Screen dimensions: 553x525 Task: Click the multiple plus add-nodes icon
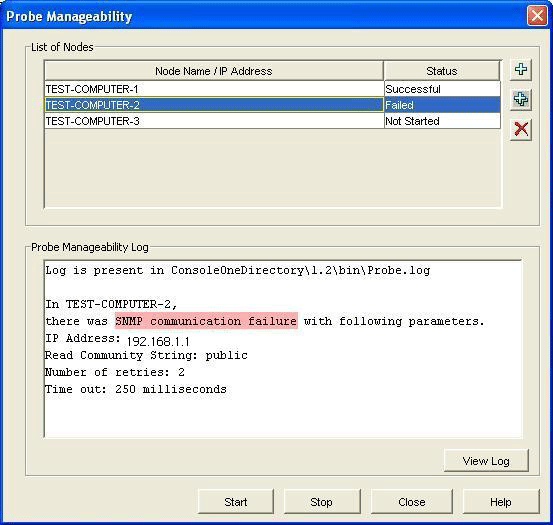coord(521,99)
